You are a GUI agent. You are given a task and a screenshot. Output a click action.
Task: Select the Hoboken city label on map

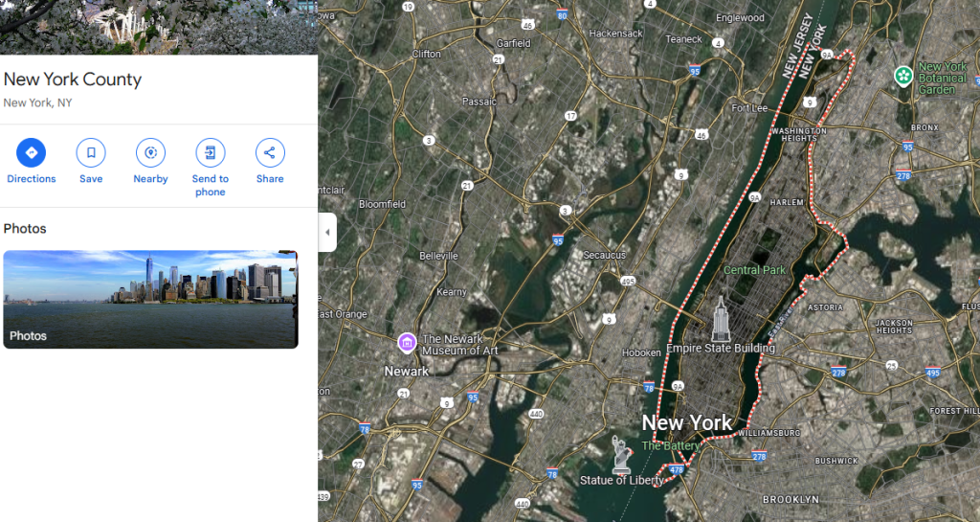pyautogui.click(x=641, y=352)
